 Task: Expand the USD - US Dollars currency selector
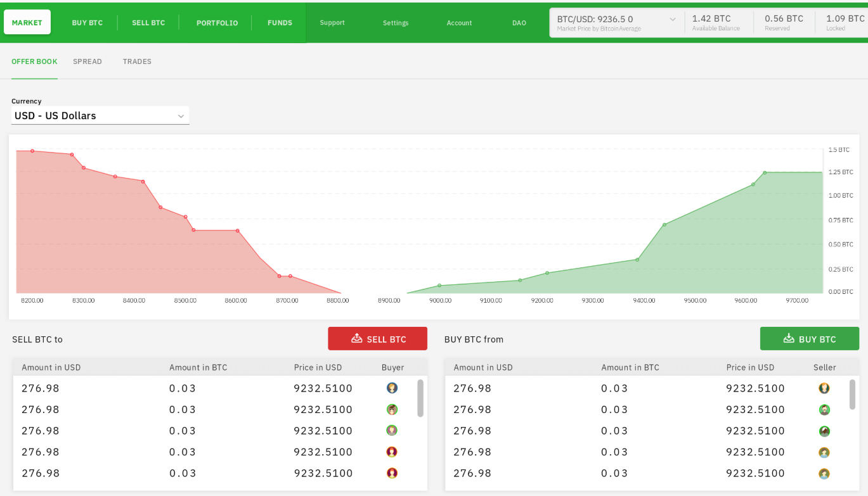click(x=100, y=116)
